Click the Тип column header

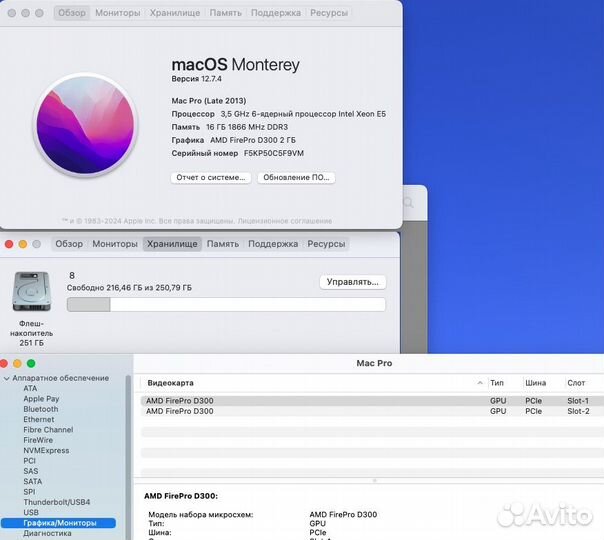[497, 383]
